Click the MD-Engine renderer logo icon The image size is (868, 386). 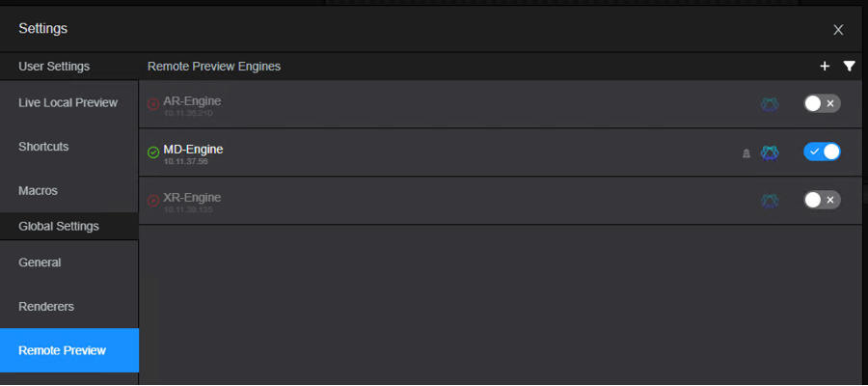click(769, 152)
